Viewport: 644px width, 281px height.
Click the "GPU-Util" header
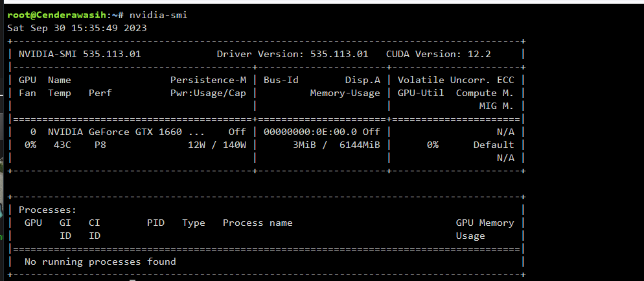click(x=420, y=93)
